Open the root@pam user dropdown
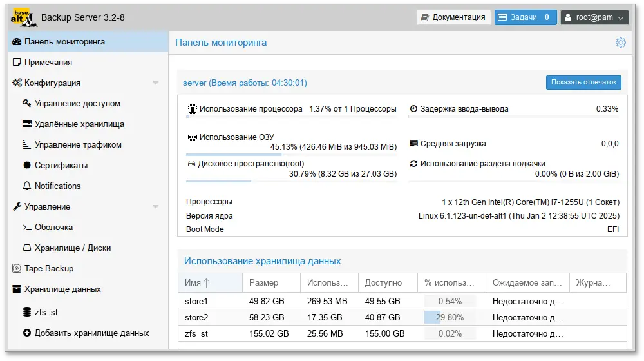 594,17
